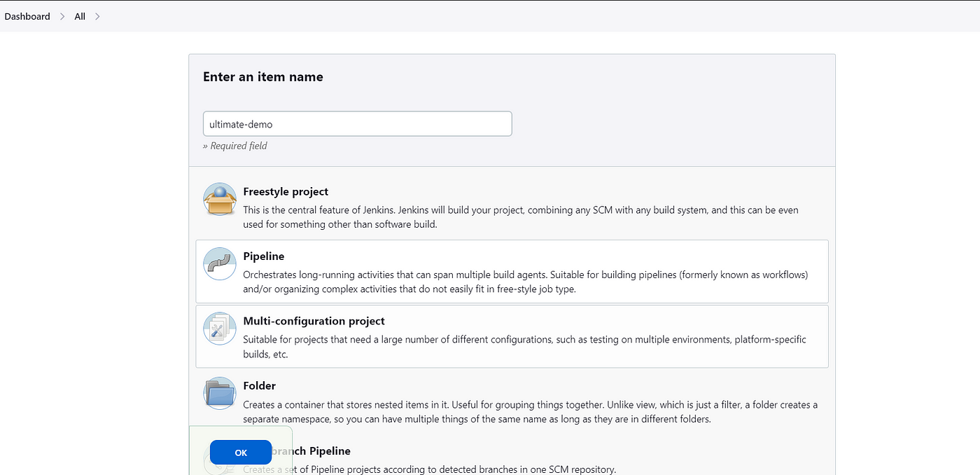Click the Multi-configuration description about different configurations

pos(525,347)
